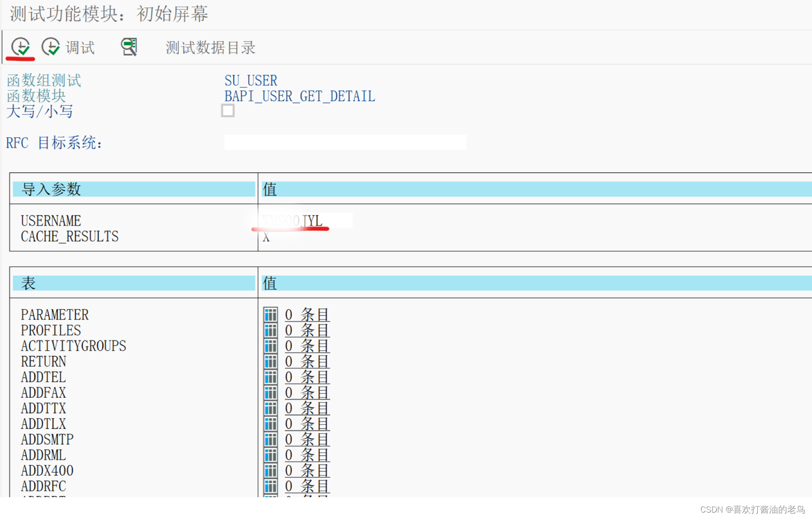Open the ADDX400 table entries icon

pos(270,471)
